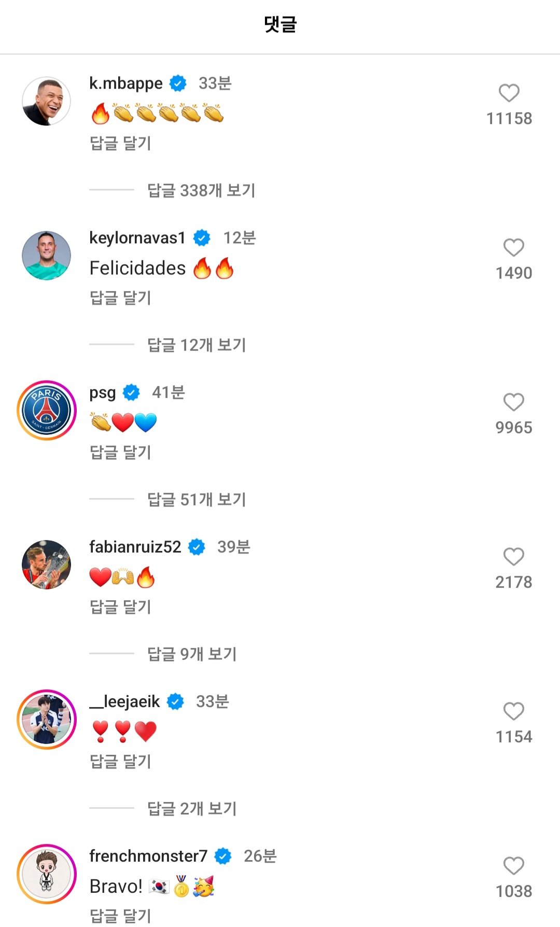
Task: Heart the fabianruiz52 comment
Action: [x=513, y=557]
